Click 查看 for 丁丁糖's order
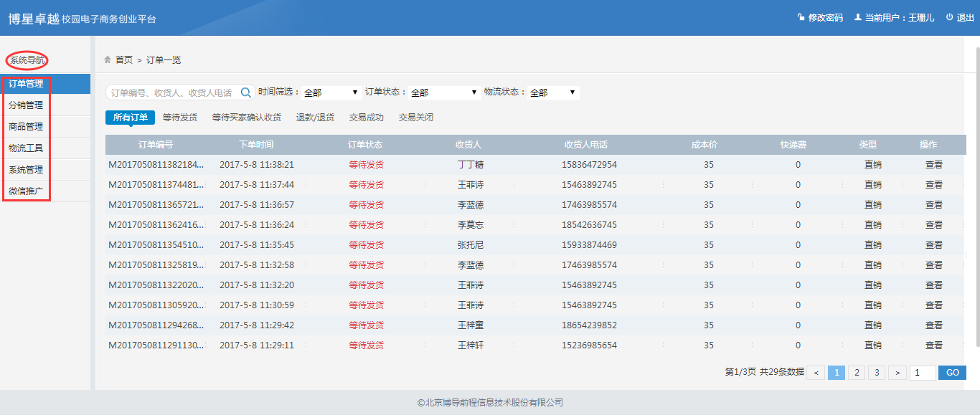The height and width of the screenshot is (415, 980). (933, 165)
